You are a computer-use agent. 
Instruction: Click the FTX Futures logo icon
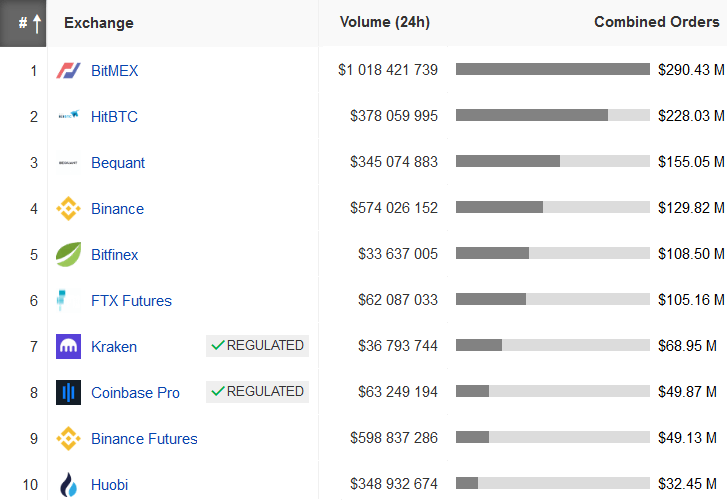(61, 300)
